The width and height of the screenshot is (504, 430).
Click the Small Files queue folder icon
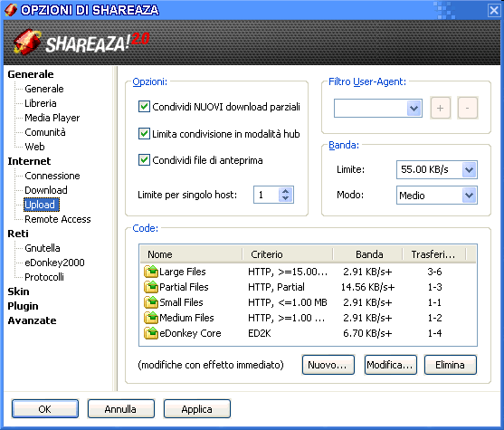[x=151, y=302]
